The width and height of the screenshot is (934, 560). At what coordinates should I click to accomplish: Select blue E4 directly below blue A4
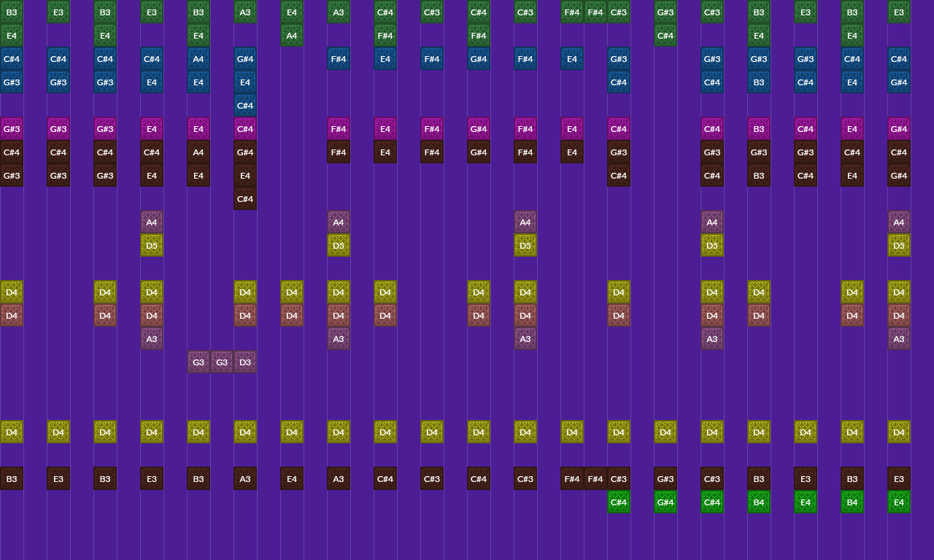point(198,82)
